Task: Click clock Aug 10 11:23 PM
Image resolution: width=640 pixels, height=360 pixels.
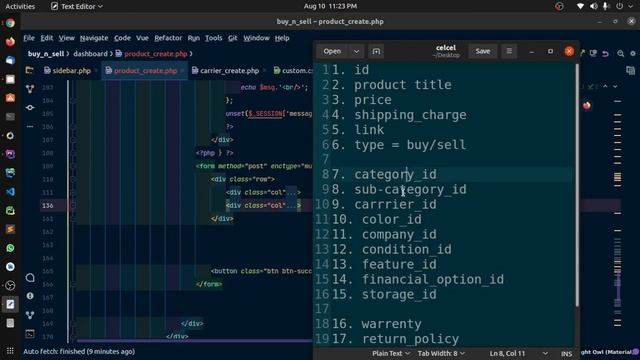Action: [x=330, y=6]
